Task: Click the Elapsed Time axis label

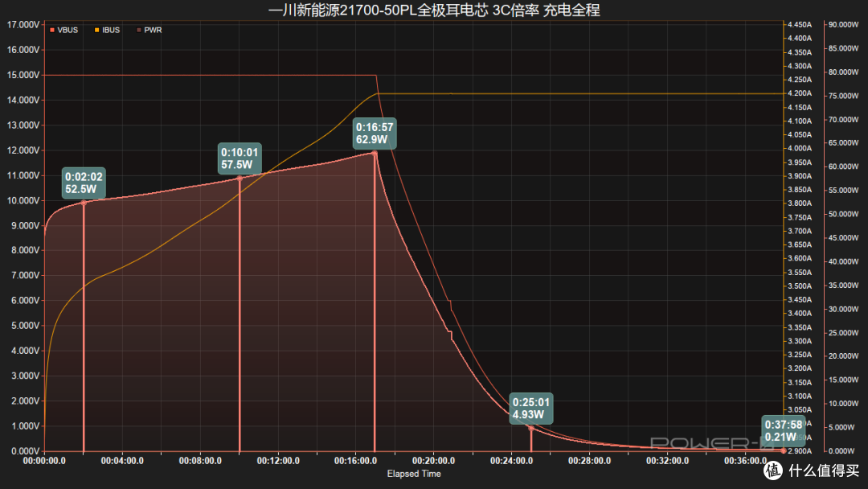Action: [x=414, y=474]
